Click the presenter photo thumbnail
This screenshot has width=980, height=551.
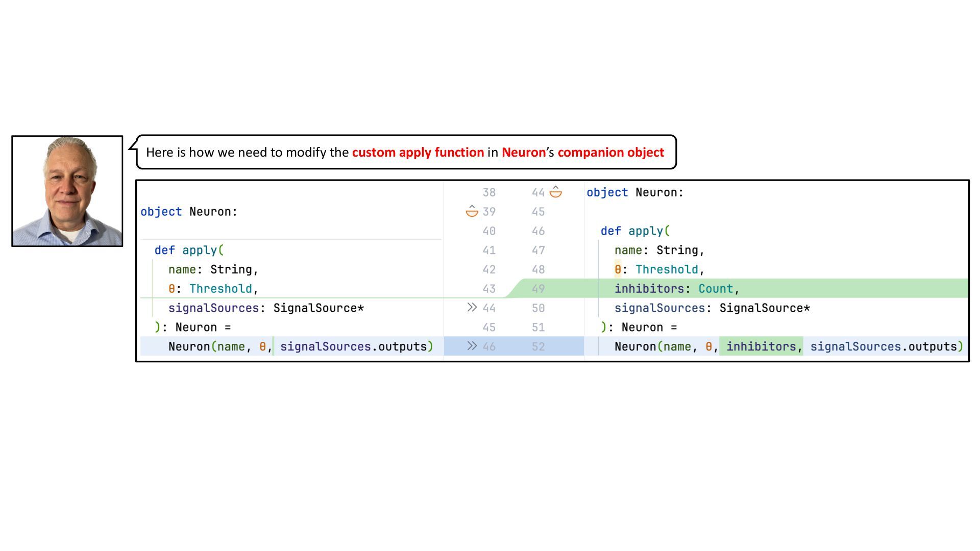(x=67, y=191)
